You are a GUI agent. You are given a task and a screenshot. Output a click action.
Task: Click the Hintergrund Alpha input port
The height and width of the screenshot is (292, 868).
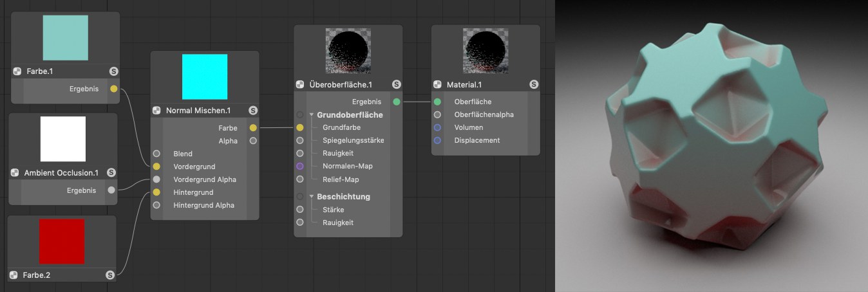(x=156, y=205)
